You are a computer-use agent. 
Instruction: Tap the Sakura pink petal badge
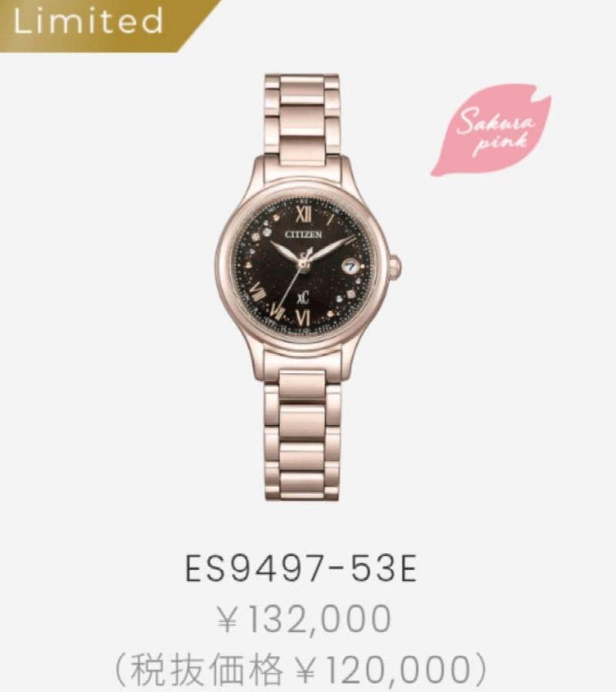(x=492, y=129)
